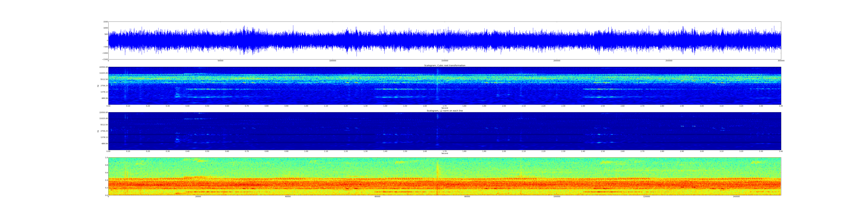Click the 3.40 tick label on L2 norm scalogram
Screen dimensions: 868x217
pos(781,151)
